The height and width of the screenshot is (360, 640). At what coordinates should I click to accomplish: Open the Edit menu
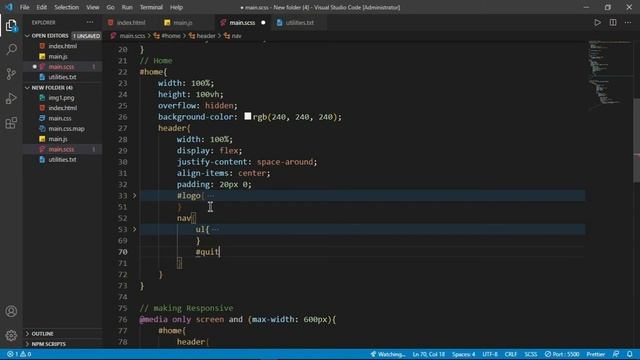click(42, 7)
